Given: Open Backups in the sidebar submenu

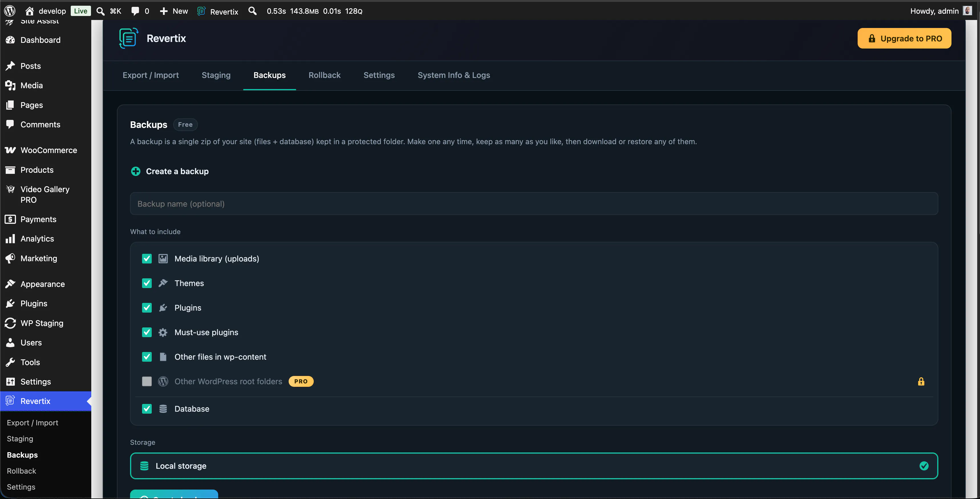Looking at the screenshot, I should (22, 455).
